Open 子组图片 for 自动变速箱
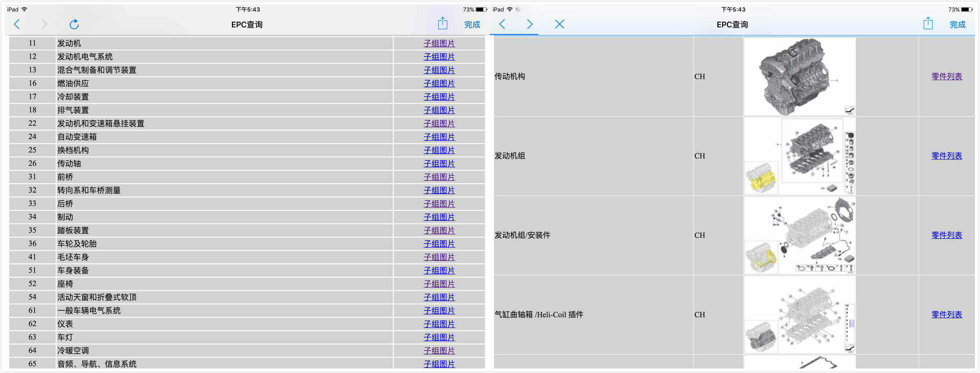The width and height of the screenshot is (980, 373). click(x=439, y=137)
